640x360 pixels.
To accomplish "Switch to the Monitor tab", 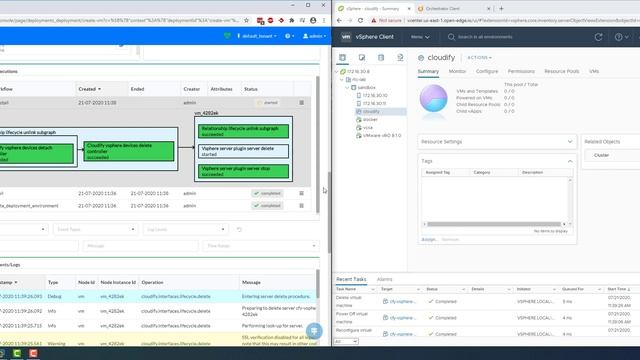I will (x=457, y=71).
